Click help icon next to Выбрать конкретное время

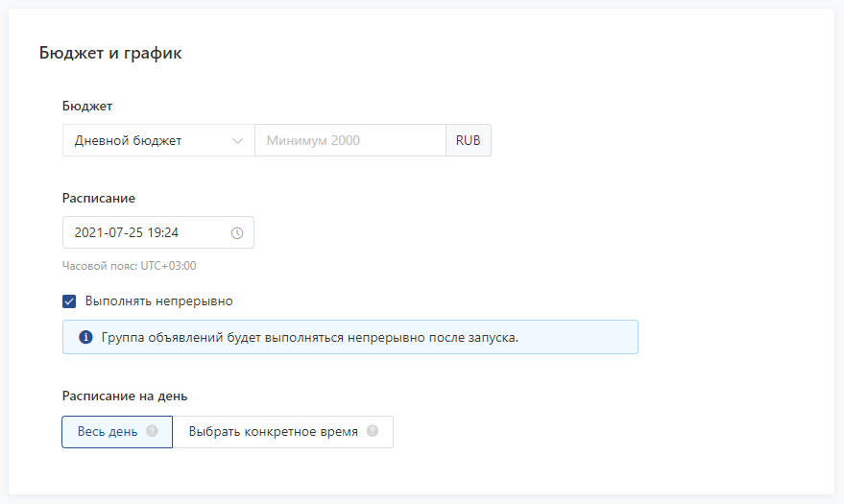[x=373, y=431]
